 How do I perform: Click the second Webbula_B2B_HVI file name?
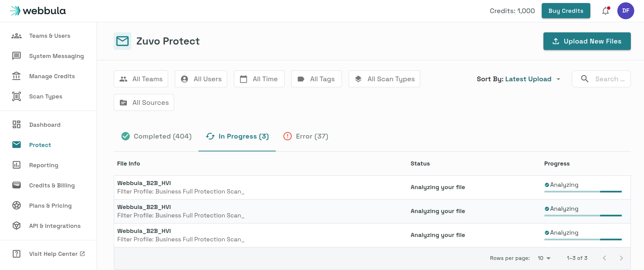click(144, 207)
